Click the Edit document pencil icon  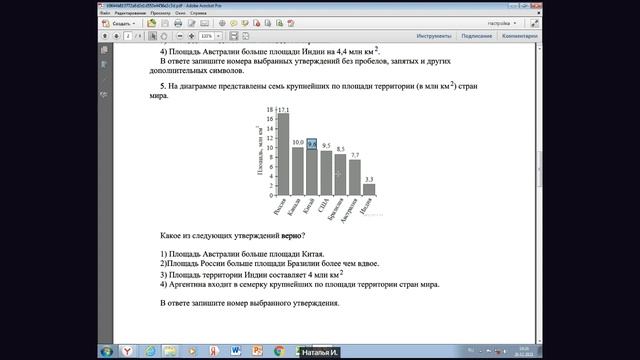tap(191, 23)
